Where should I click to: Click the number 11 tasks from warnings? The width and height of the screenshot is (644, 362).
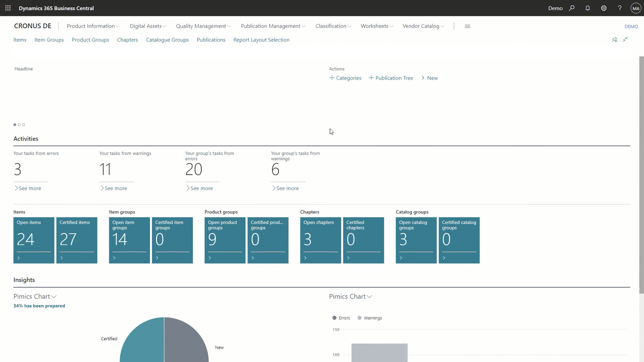pyautogui.click(x=105, y=169)
